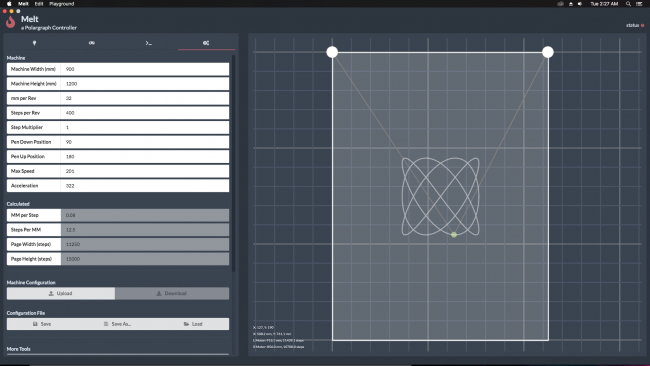The height and width of the screenshot is (366, 650).
Task: Click the Download configuration button
Action: tap(172, 293)
